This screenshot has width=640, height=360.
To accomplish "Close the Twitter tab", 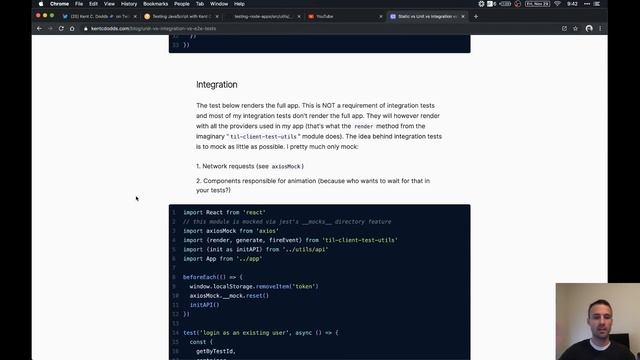I will pos(135,16).
